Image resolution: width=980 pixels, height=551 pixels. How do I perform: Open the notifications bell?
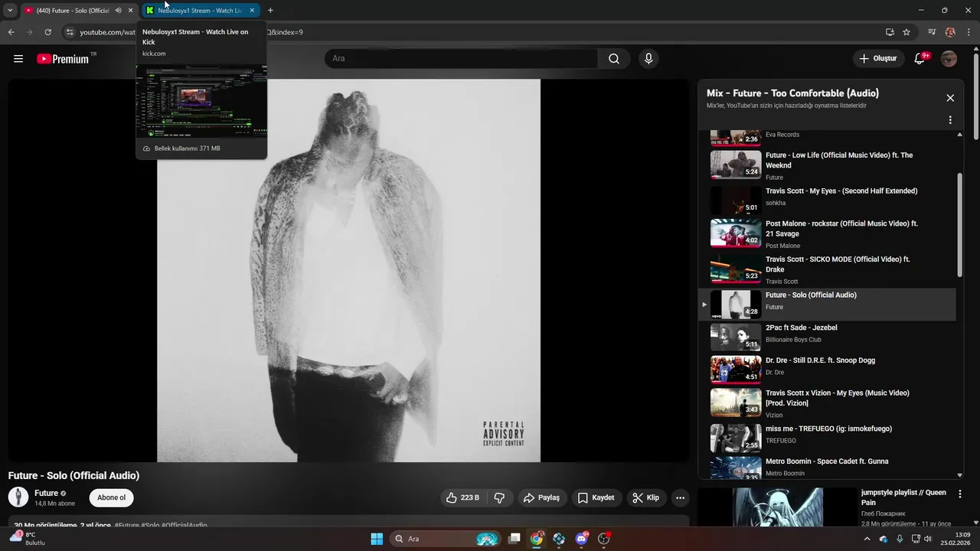click(x=921, y=58)
